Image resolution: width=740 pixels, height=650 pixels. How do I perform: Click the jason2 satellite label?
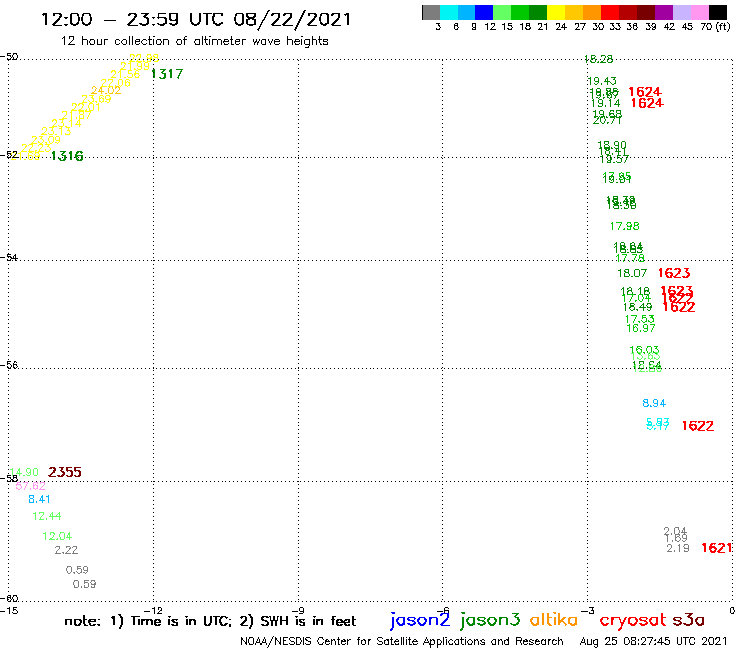(420, 620)
